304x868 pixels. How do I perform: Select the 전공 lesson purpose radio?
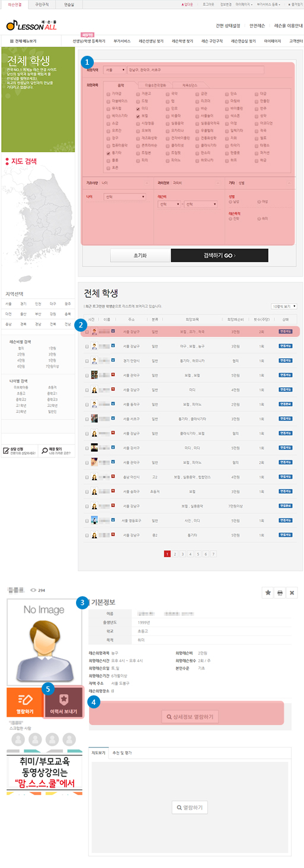click(x=232, y=218)
